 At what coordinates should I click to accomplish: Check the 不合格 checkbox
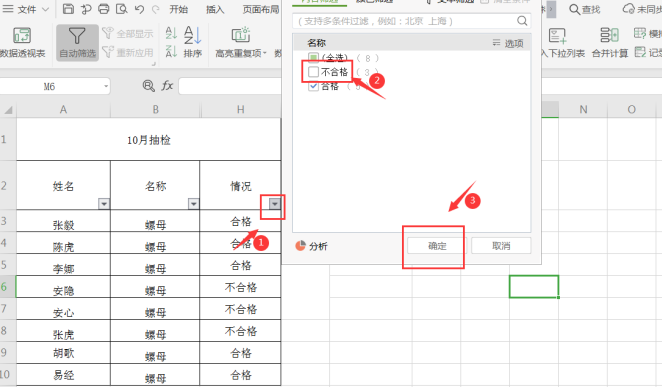pos(313,72)
